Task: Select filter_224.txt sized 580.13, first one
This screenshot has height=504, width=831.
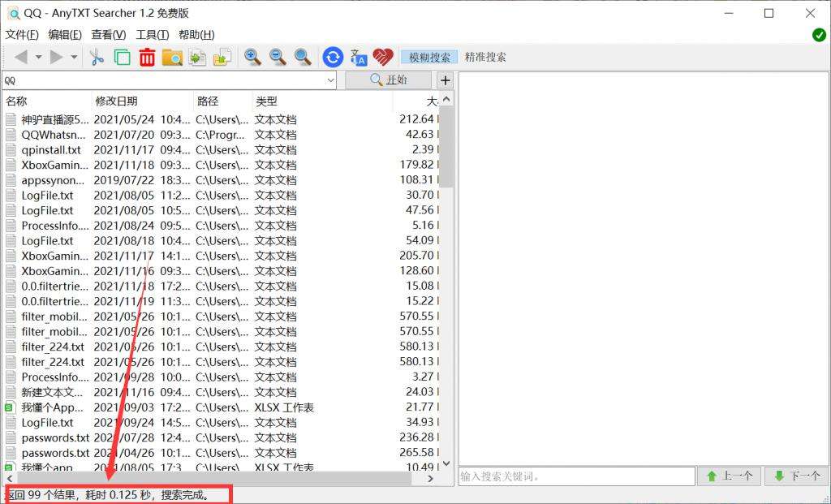Action: click(53, 347)
